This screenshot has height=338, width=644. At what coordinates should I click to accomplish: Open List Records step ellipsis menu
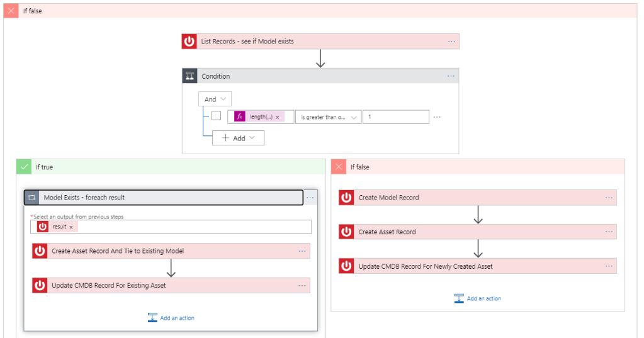click(x=451, y=42)
